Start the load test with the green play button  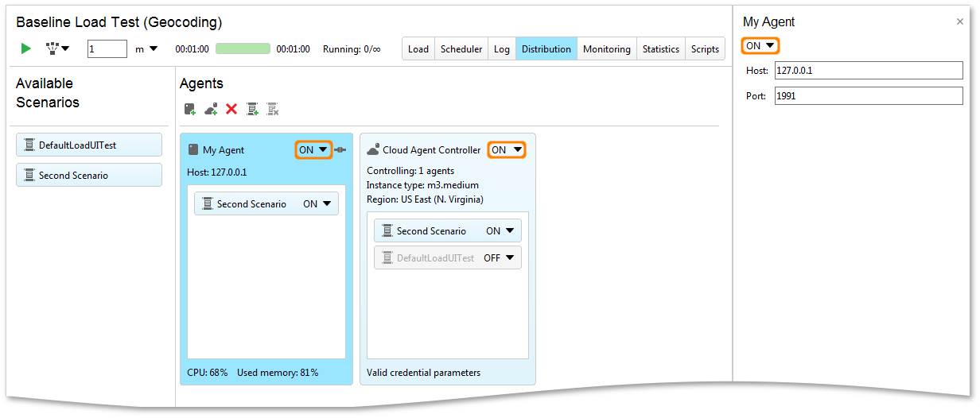tap(26, 48)
